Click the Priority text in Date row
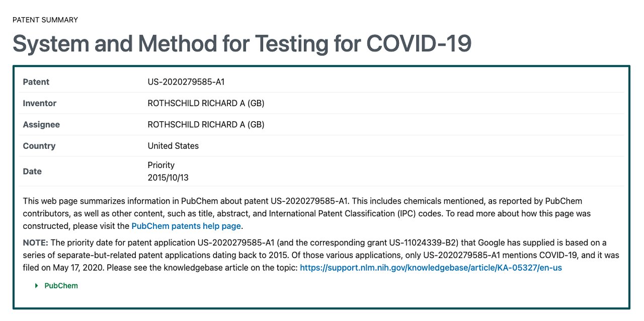The width and height of the screenshot is (644, 321). coord(161,165)
